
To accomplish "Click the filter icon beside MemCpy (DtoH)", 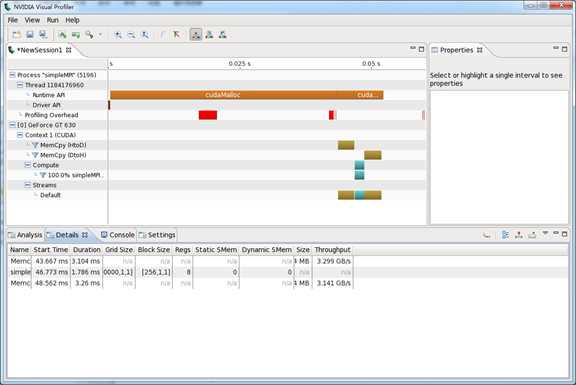I will [x=35, y=155].
